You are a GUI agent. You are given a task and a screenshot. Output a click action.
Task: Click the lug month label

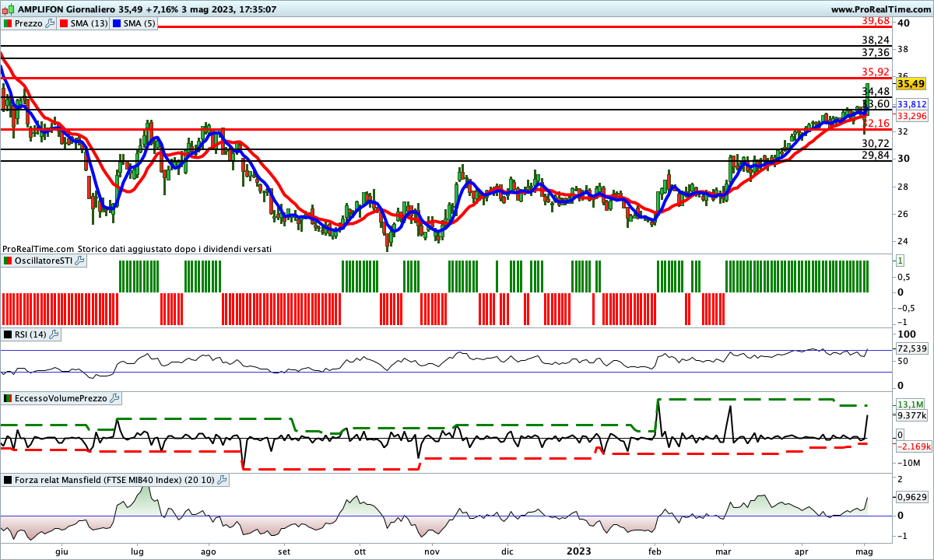point(138,551)
